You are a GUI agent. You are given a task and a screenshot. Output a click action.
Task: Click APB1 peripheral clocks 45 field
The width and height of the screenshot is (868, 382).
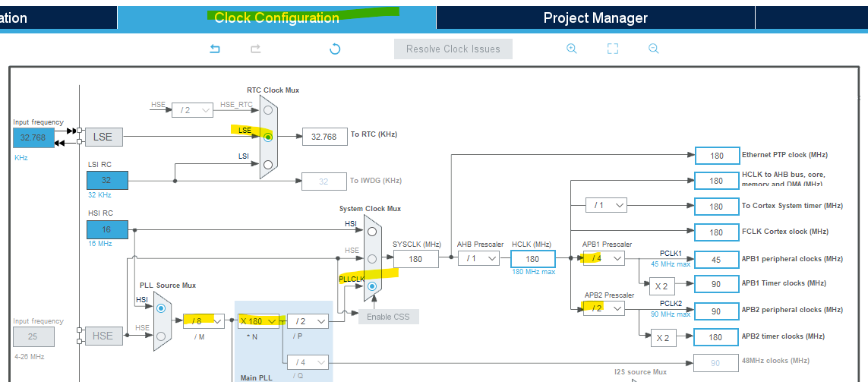click(717, 260)
